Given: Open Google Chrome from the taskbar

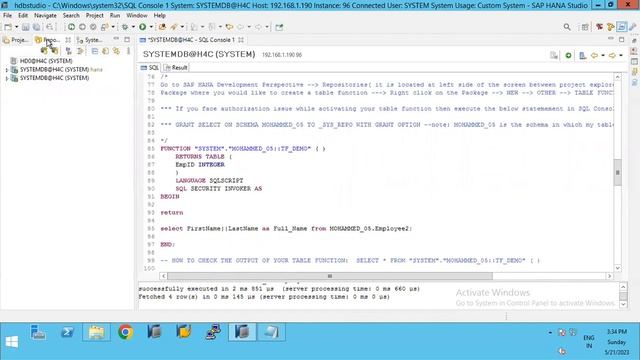Looking at the screenshot, I should point(126,332).
